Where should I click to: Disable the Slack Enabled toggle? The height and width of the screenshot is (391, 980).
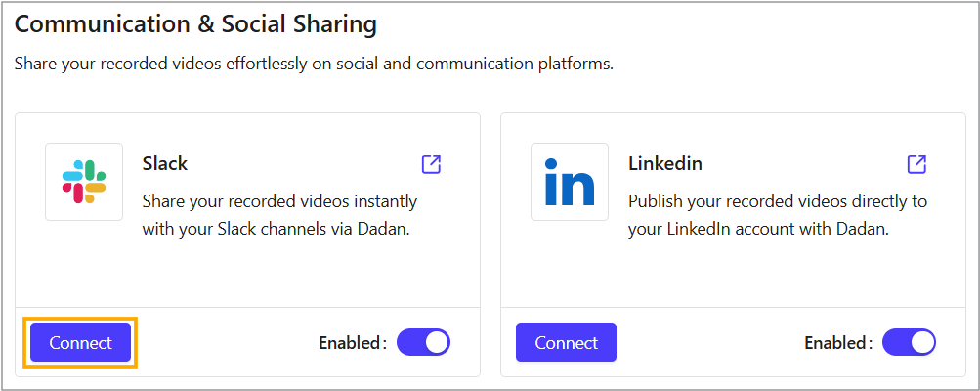pos(423,342)
